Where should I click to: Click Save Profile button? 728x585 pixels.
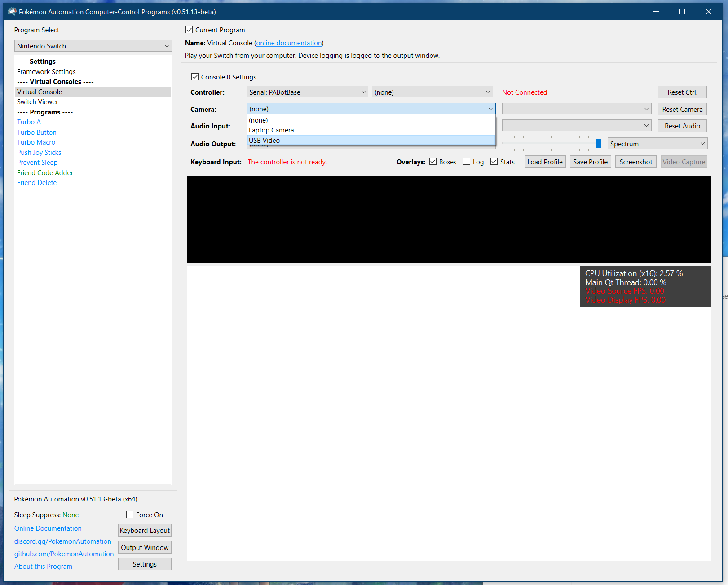coord(590,162)
